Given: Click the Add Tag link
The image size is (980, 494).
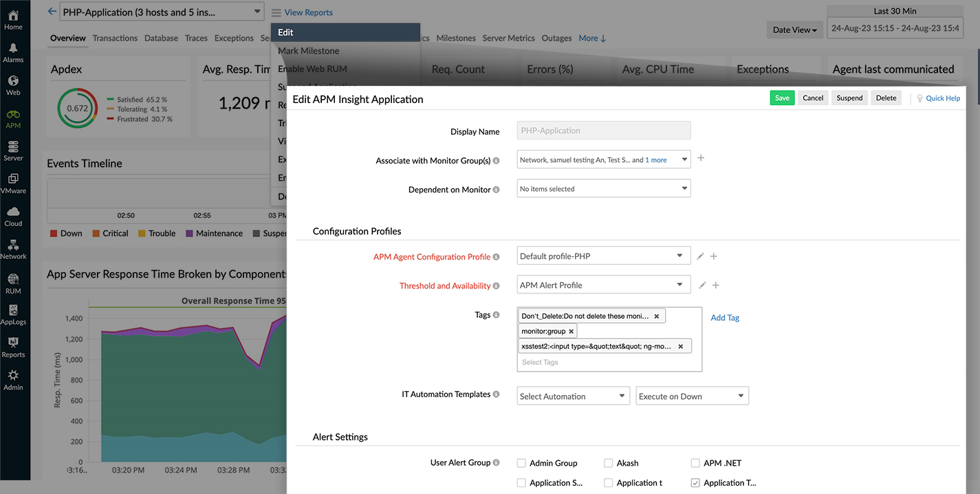Looking at the screenshot, I should pyautogui.click(x=725, y=317).
